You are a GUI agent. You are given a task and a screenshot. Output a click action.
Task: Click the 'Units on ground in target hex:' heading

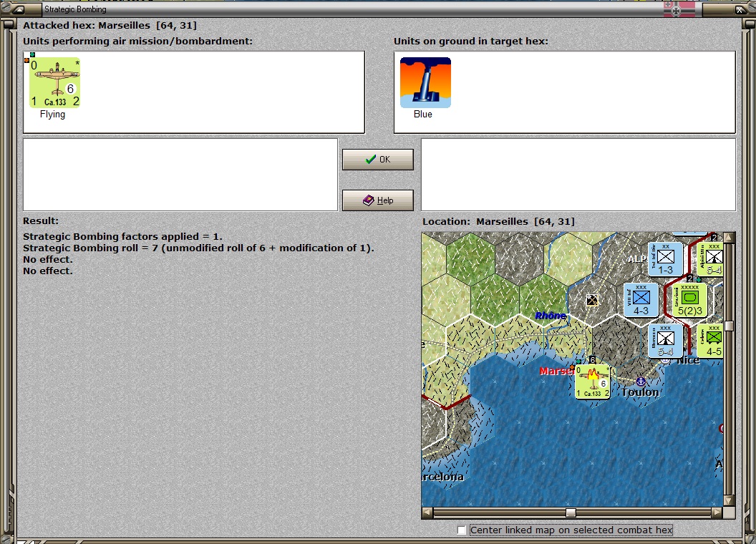[470, 41]
